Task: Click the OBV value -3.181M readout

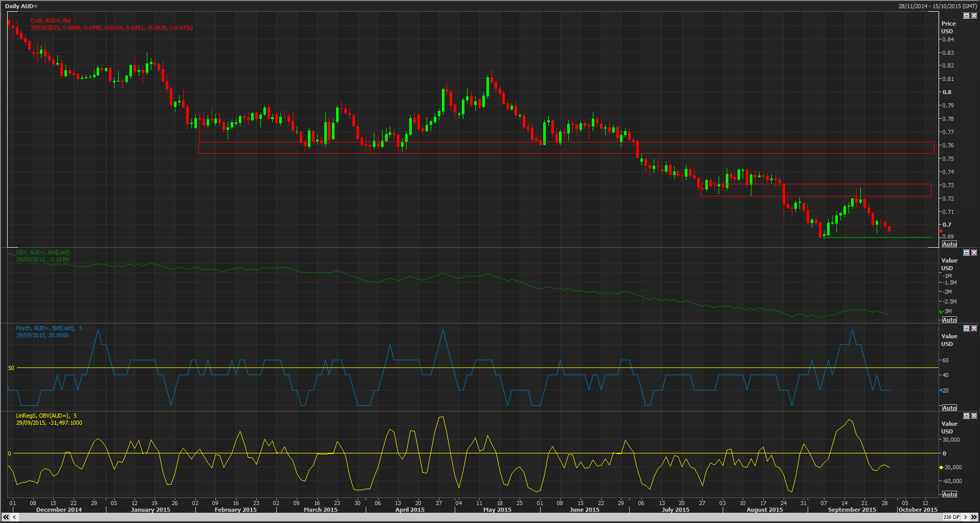Action: coord(42,259)
